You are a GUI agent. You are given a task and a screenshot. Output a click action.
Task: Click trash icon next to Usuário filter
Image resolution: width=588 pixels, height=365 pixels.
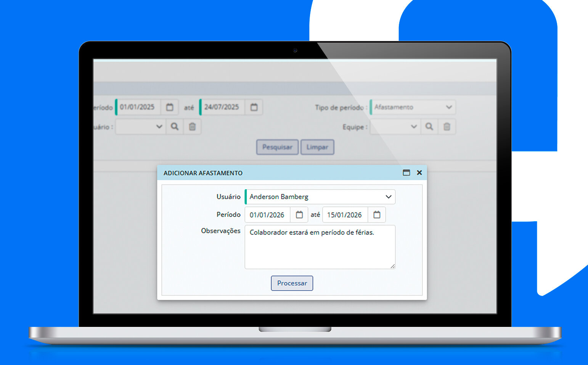click(x=192, y=127)
